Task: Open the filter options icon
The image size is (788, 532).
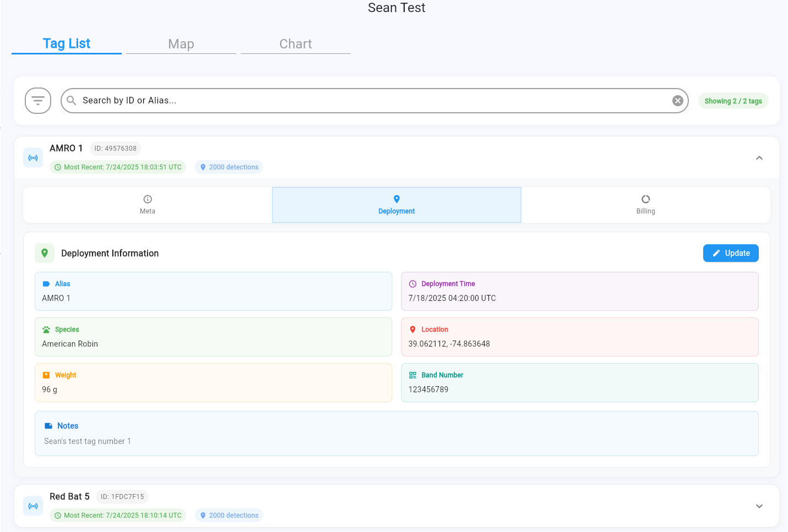Action: pos(38,101)
